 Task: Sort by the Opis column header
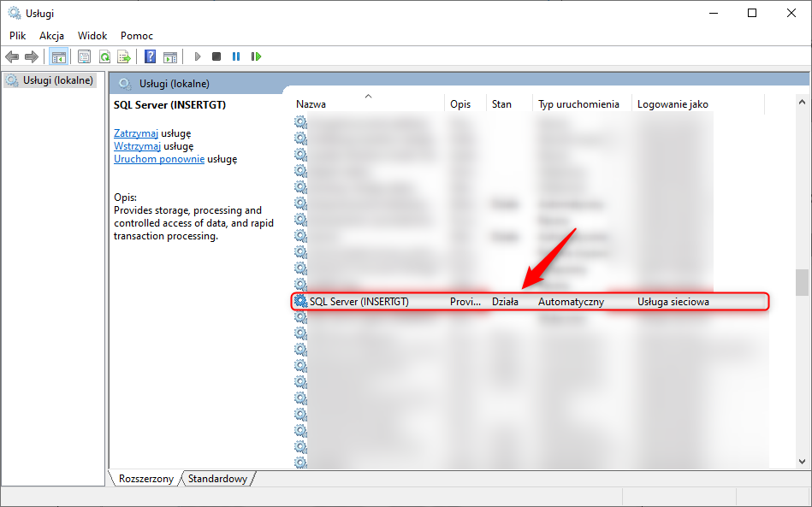[465, 104]
